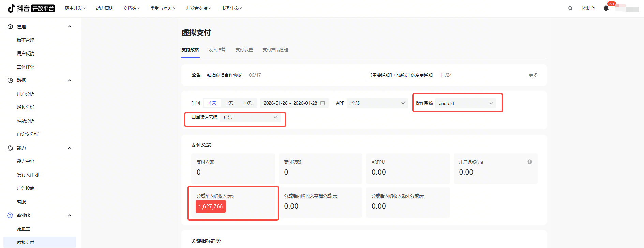This screenshot has height=248, width=644.
Task: Click the info icon beside 用户退款
Action: click(529, 162)
